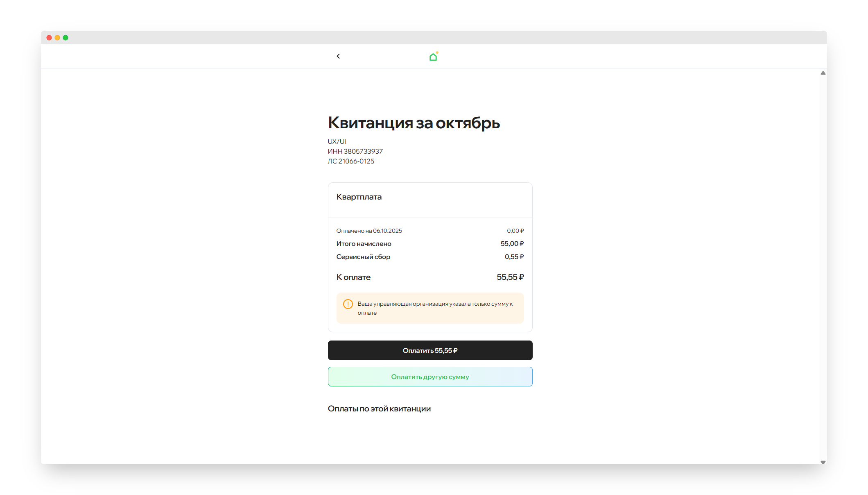Click the ИНН 3805733937 text
This screenshot has height=495, width=868.
(x=355, y=151)
